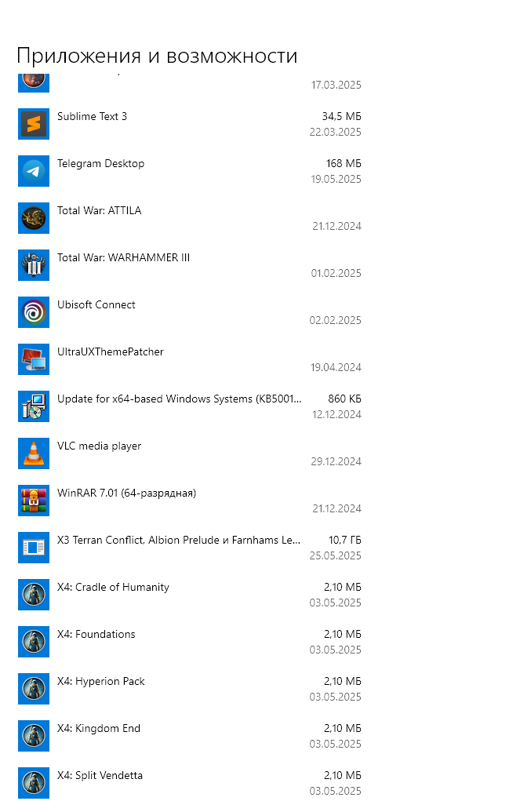The height and width of the screenshot is (812, 531).
Task: Click the X4: Kingdom End icon
Action: (x=34, y=737)
